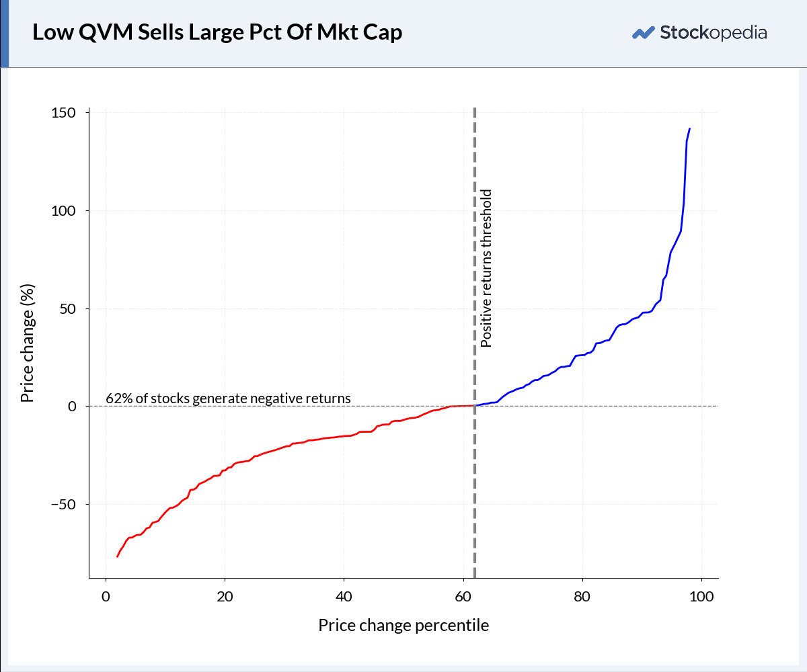This screenshot has width=807, height=672.
Task: Click the 100 tick on the x-axis
Action: coord(701,596)
